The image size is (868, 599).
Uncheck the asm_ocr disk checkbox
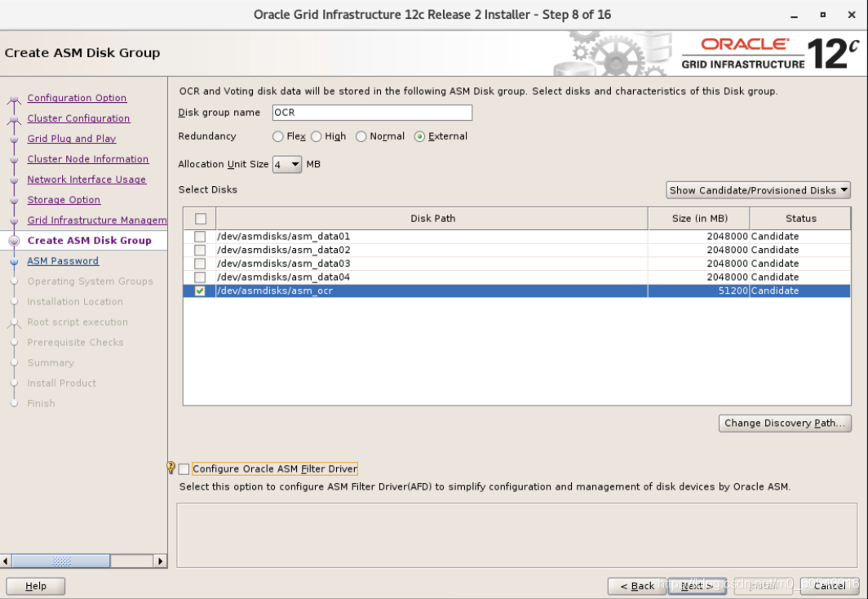tap(200, 291)
